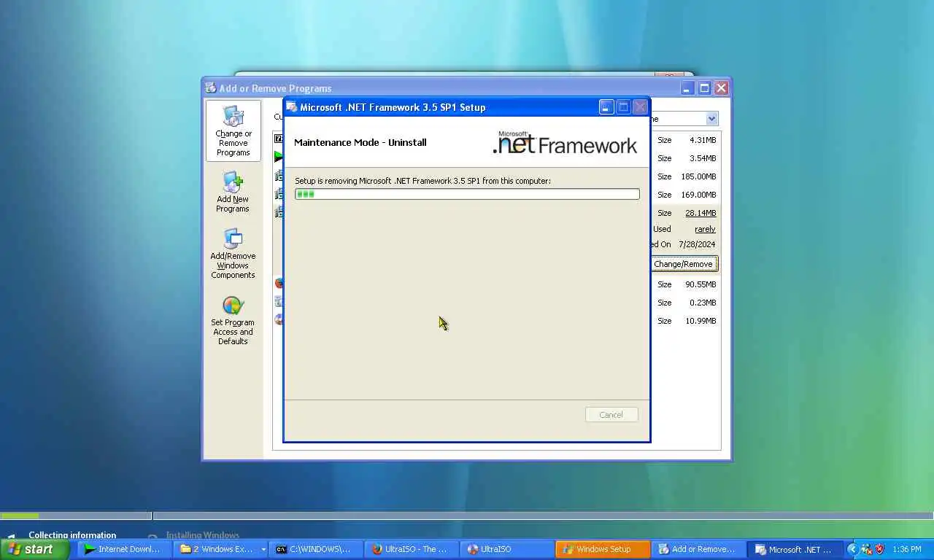Click the Start button
Viewport: 934px width, 560px height.
tap(35, 549)
